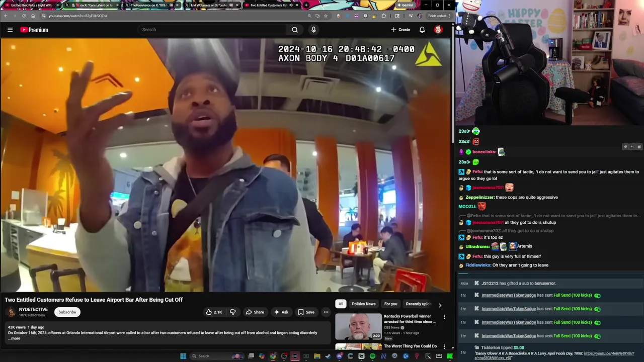The height and width of the screenshot is (362, 644).
Task: Open Save to playlist menu
Action: pos(306,312)
